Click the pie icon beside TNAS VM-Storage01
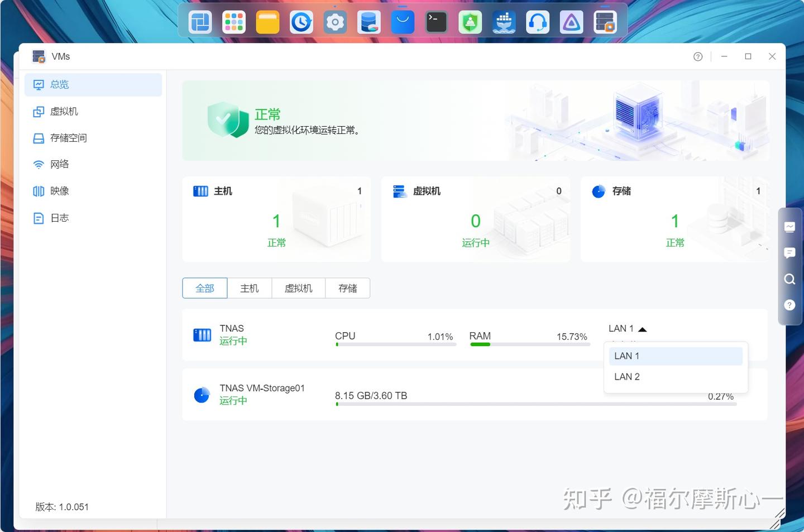 point(202,395)
